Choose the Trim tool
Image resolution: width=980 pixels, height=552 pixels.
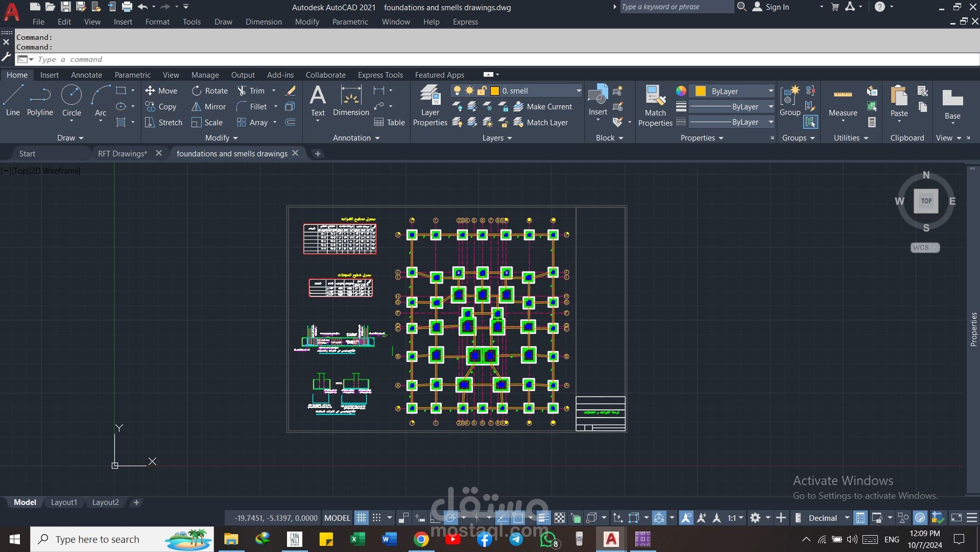(251, 90)
